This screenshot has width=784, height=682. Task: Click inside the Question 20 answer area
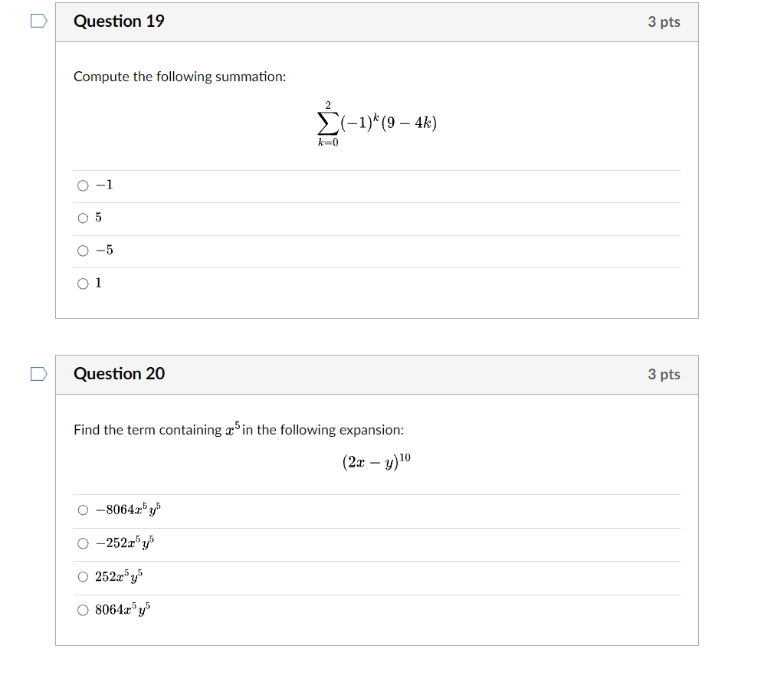[x=376, y=559]
